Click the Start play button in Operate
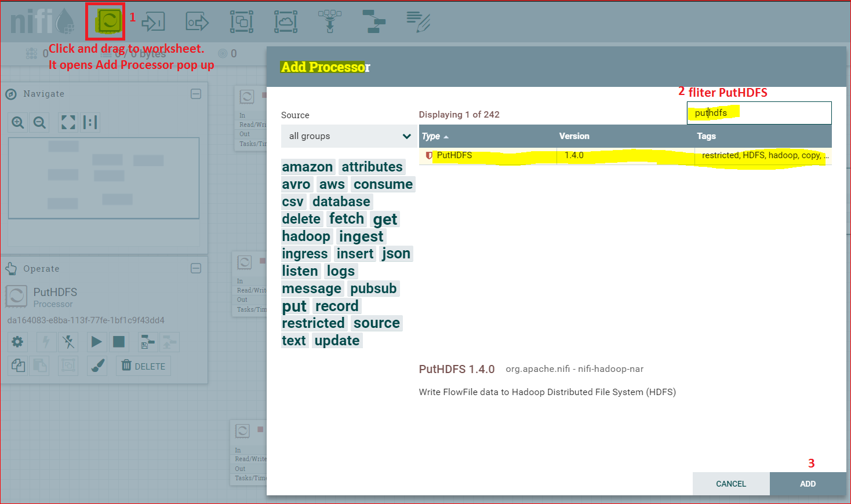This screenshot has height=504, width=851. [x=96, y=342]
